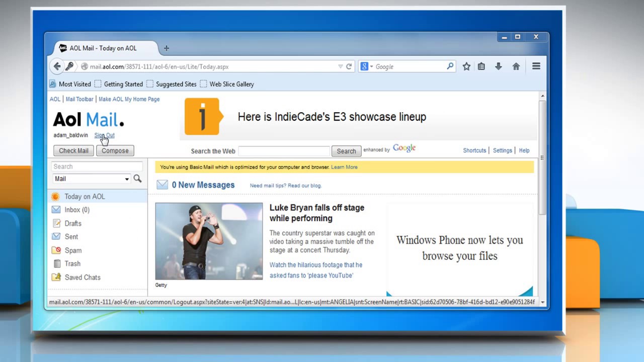The image size is (644, 362).
Task: Sign Out of adam_baldwin account
Action: tap(104, 135)
